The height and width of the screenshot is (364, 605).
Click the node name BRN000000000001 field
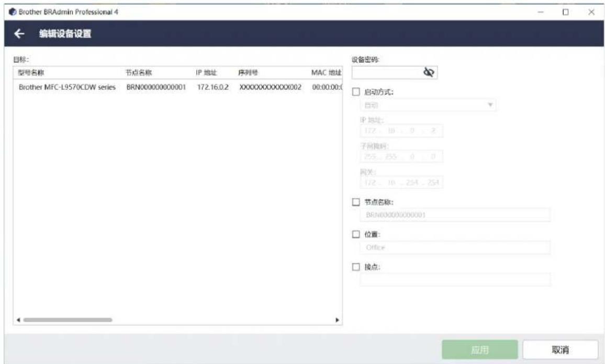tap(455, 215)
